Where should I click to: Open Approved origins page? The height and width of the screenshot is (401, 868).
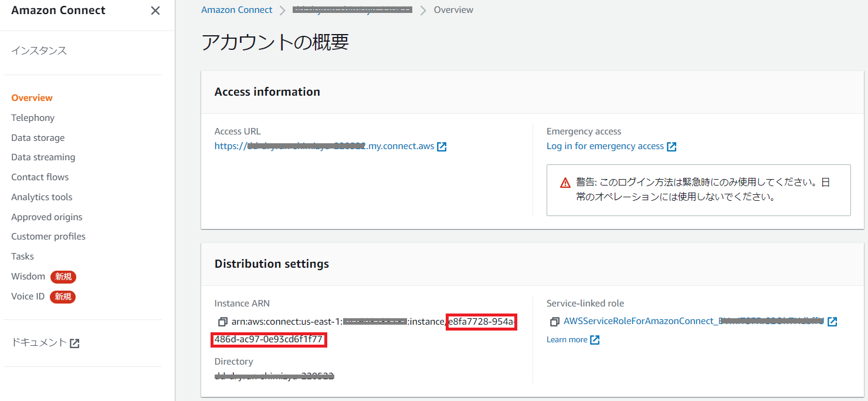tap(47, 217)
